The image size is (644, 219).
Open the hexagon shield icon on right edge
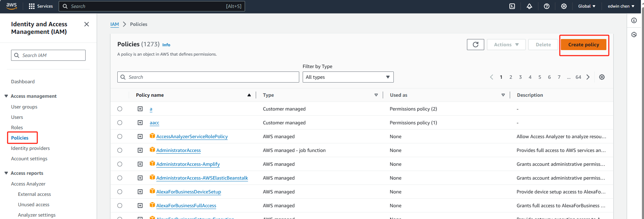tap(634, 35)
